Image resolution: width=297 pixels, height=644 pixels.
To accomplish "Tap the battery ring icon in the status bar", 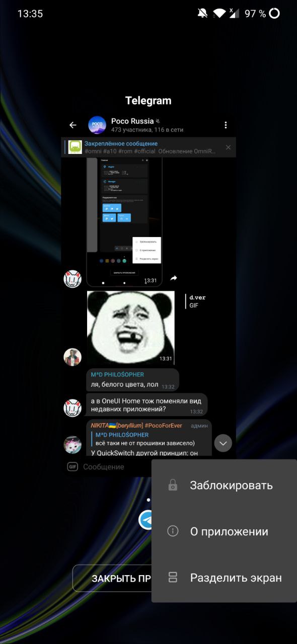I will 274,14.
